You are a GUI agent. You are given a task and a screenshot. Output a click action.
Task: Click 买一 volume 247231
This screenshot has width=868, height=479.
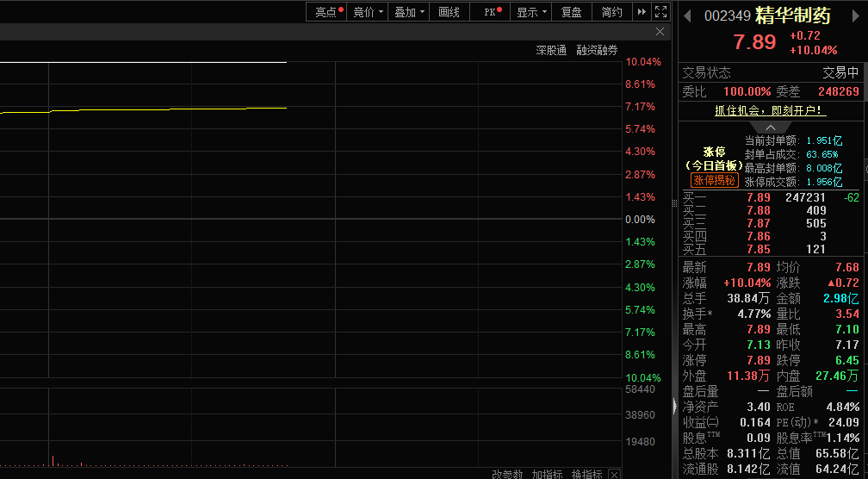pyautogui.click(x=805, y=197)
